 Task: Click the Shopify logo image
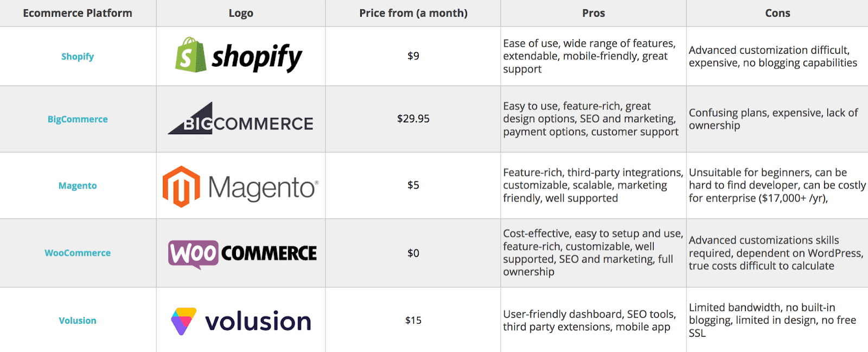(x=239, y=56)
